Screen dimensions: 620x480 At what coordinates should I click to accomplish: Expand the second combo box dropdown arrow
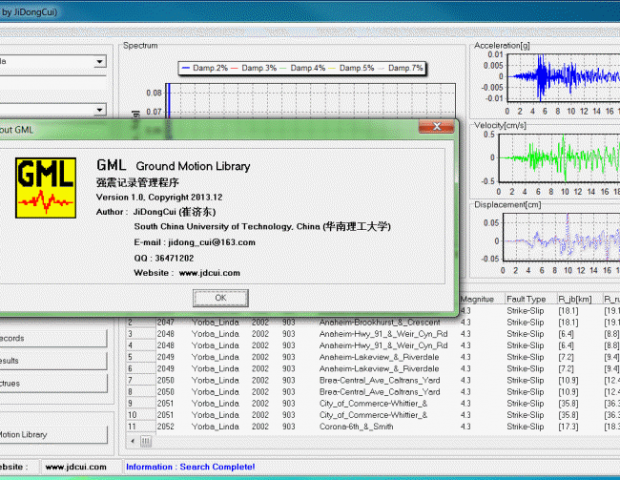[99, 110]
